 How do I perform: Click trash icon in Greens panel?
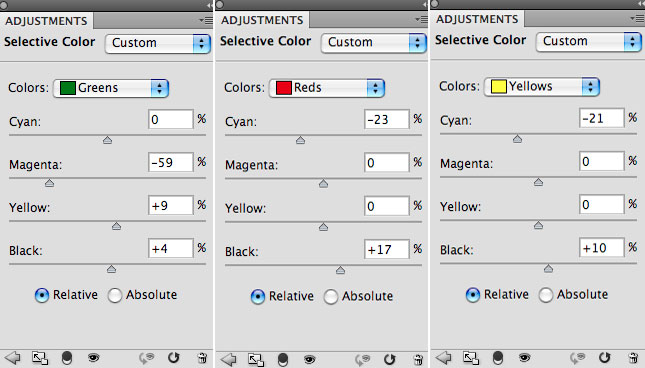(202, 358)
